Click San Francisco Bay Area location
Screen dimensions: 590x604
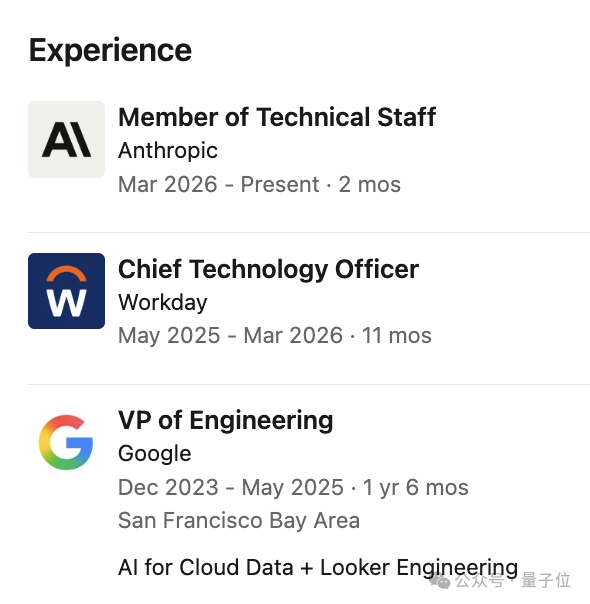(x=239, y=520)
